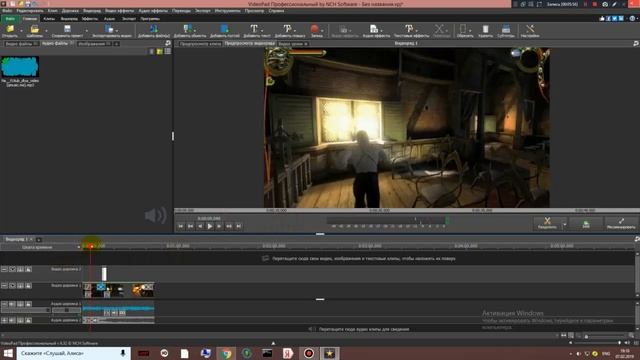
Task: Collapse Видео дорожка 2 track (minus button)
Action: click(4, 269)
